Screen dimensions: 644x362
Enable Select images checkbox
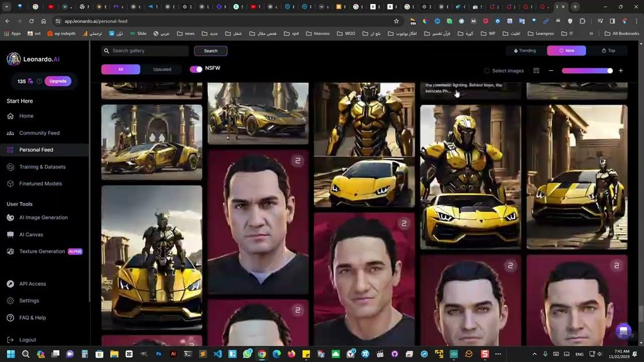pos(487,71)
